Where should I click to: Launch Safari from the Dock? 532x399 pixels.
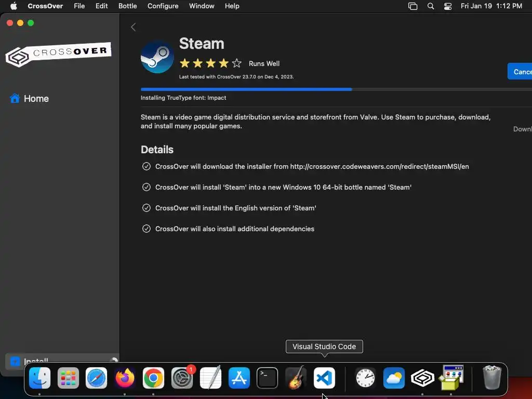[x=96, y=378]
